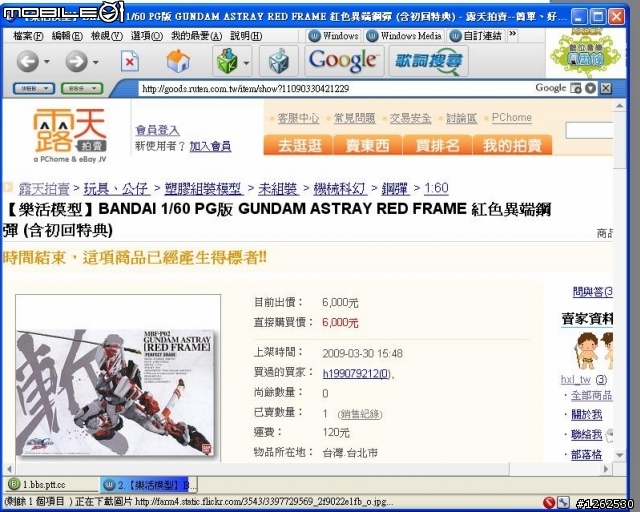
Task: Stop page loading with the red X icon
Action: [x=129, y=62]
